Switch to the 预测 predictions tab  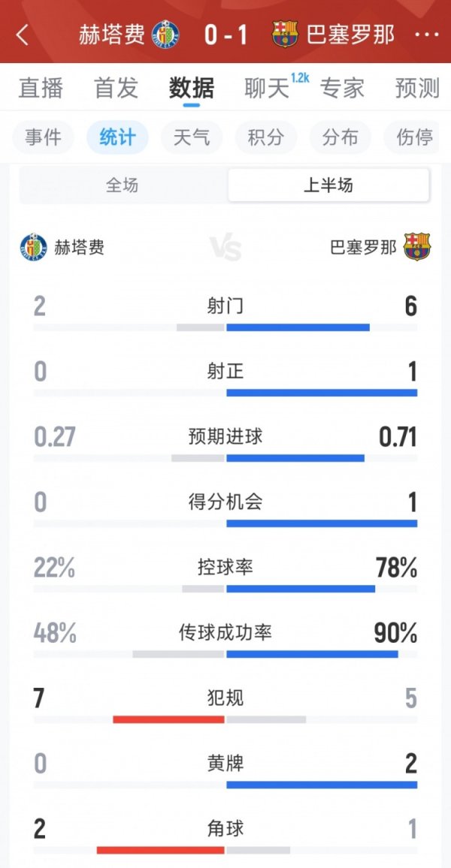coord(418,88)
